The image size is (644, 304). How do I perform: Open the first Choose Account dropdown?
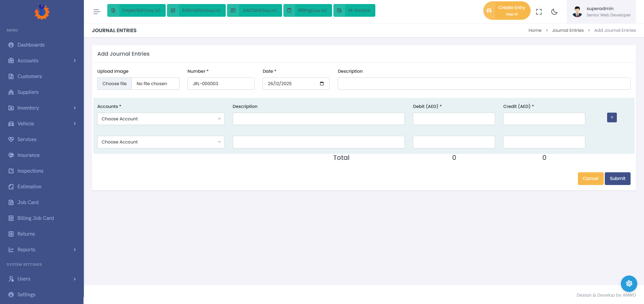point(161,119)
